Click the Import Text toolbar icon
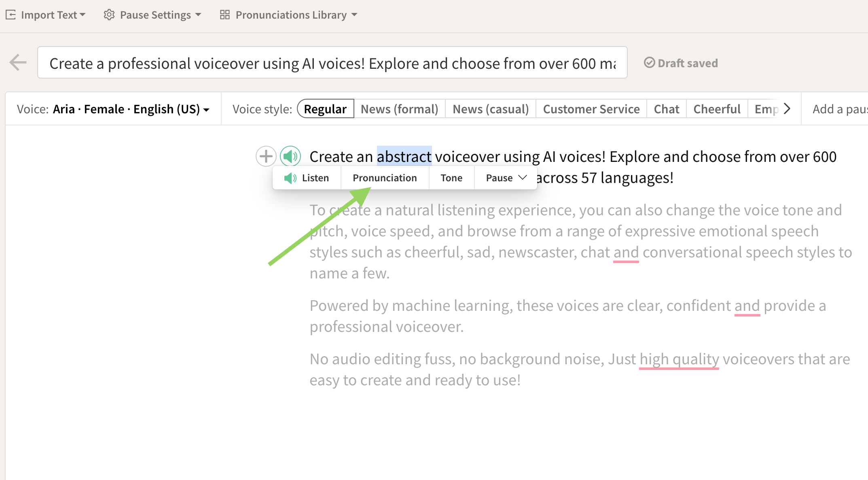Image resolution: width=868 pixels, height=480 pixels. point(13,15)
